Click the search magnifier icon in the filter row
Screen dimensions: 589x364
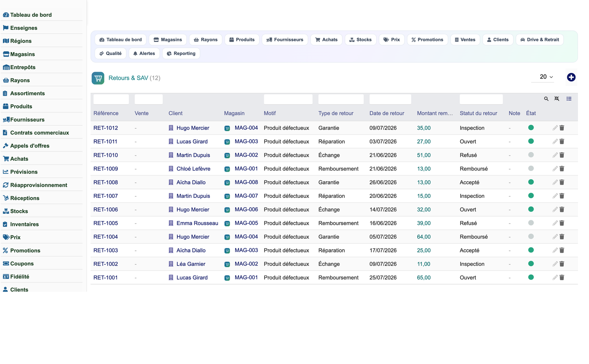546,99
